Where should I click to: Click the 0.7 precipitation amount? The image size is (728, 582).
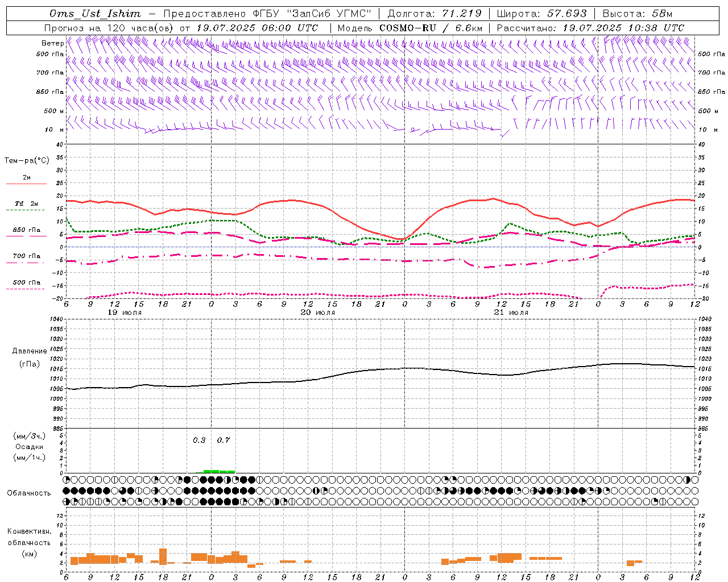pos(224,440)
